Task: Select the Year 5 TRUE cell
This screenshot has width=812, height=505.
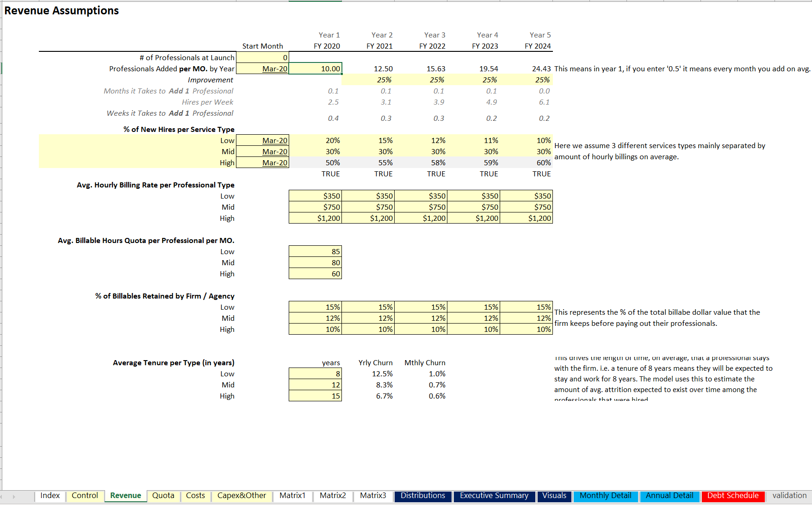Action: click(x=541, y=174)
